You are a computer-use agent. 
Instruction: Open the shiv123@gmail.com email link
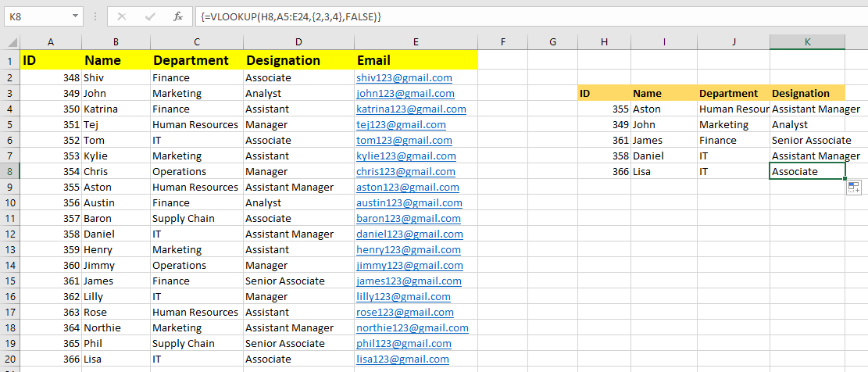pos(404,77)
